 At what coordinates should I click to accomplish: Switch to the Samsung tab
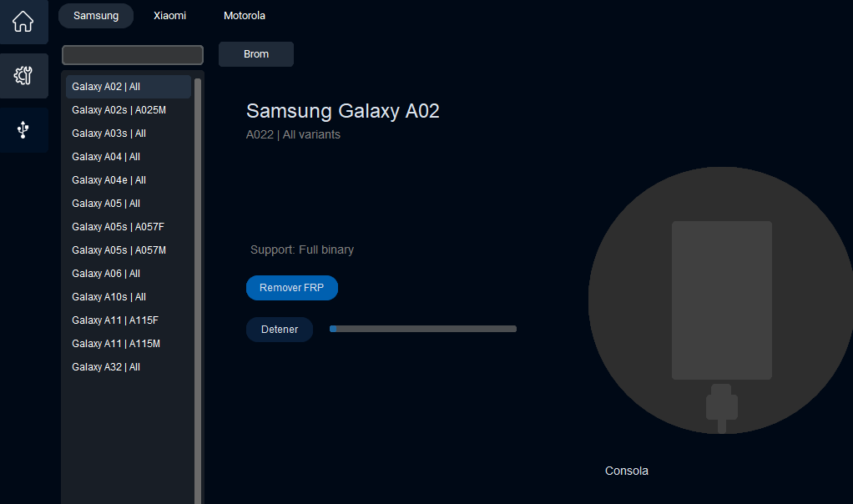point(96,16)
